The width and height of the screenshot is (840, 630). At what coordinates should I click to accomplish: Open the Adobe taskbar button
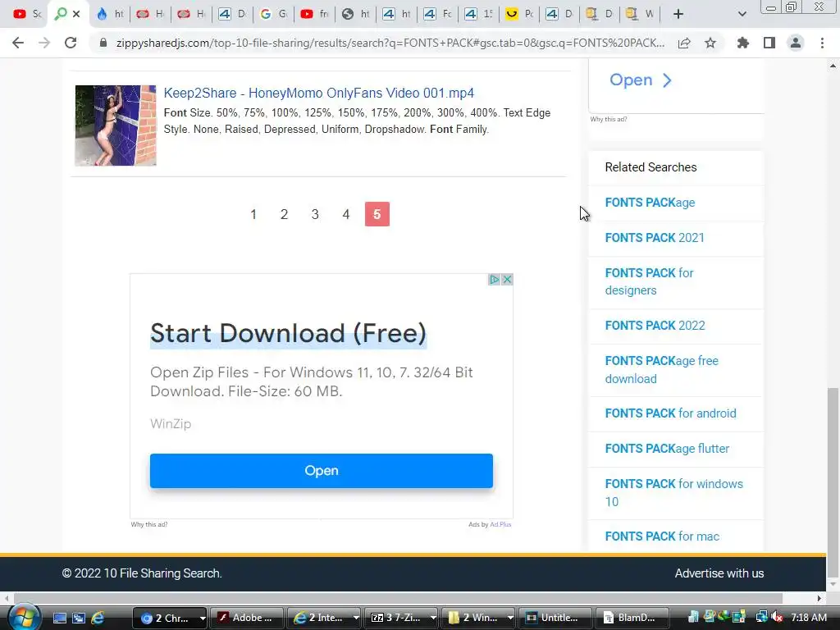pos(248,618)
